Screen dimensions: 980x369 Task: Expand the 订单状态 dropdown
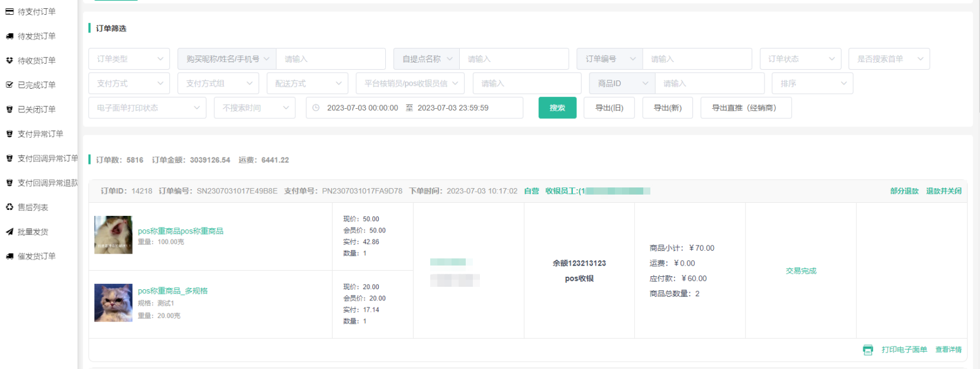point(800,59)
